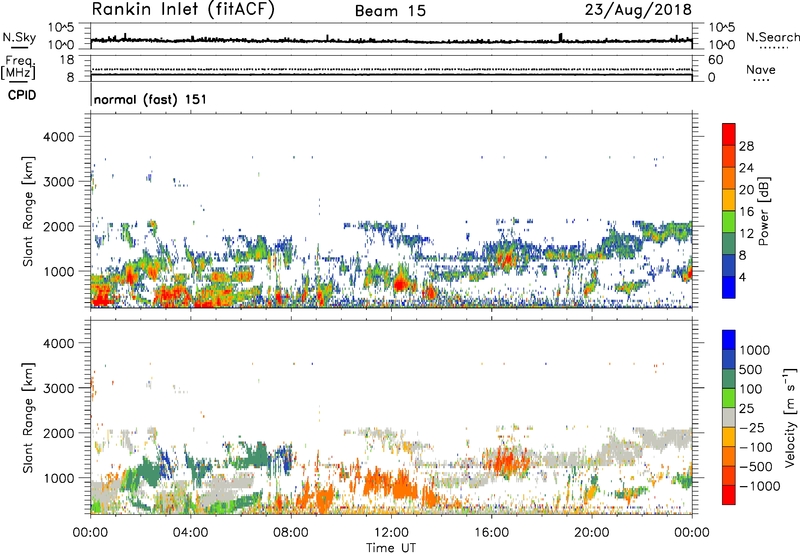This screenshot has height=554, width=800.
Task: Click the 'CPID' label
Action: (22, 95)
